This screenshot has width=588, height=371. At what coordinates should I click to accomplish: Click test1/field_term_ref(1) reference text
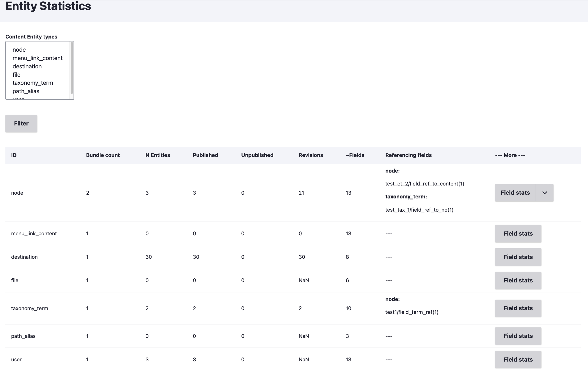pyautogui.click(x=412, y=312)
